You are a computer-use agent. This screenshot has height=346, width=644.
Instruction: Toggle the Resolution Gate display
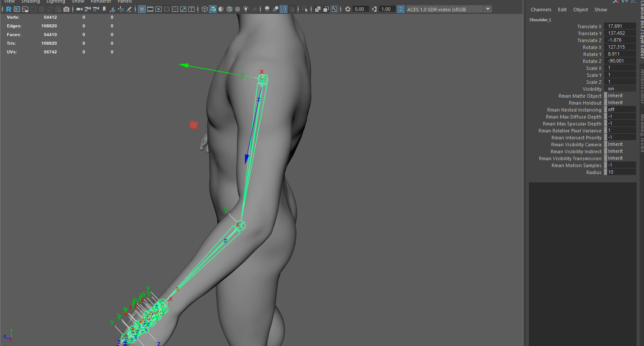click(x=159, y=9)
